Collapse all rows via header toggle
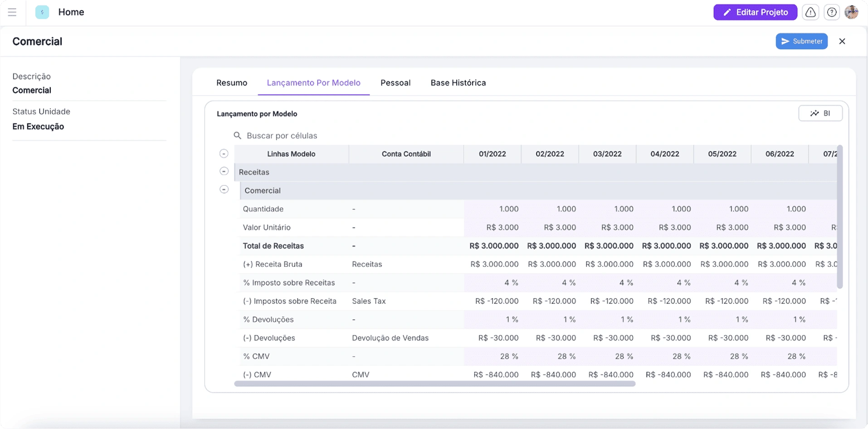Screen dimensions: 868x429 pos(224,154)
